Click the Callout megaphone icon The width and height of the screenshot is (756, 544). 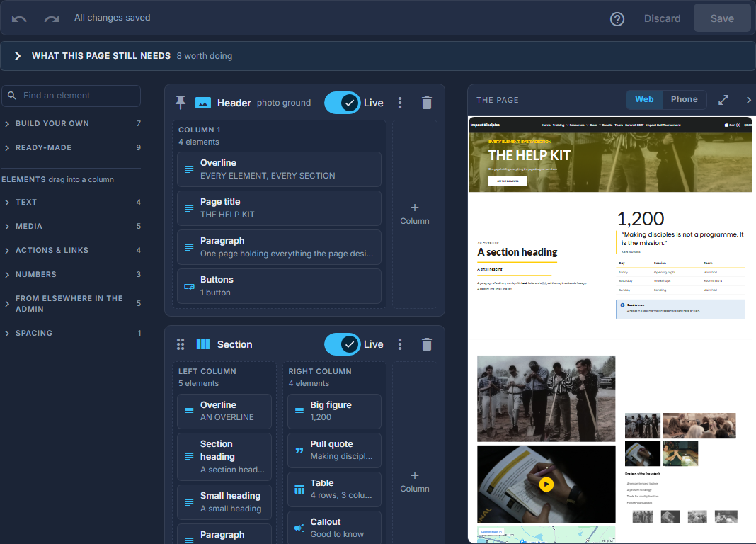299,528
